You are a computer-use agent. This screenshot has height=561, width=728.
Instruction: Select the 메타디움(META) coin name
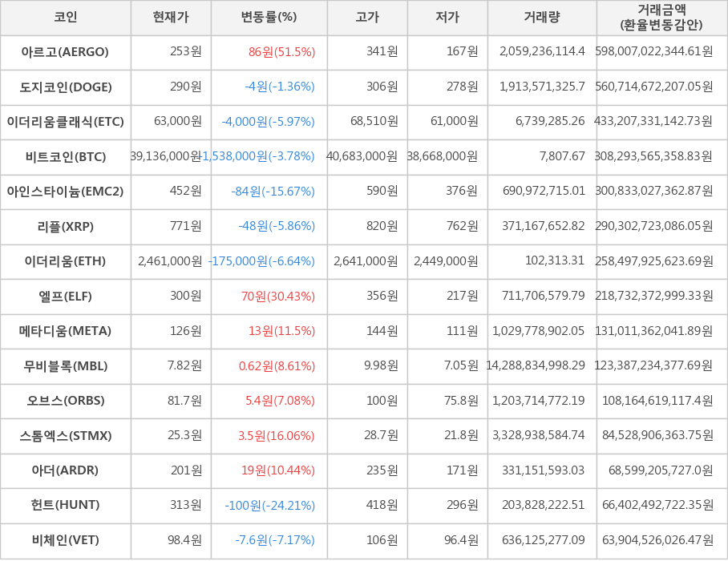point(65,331)
